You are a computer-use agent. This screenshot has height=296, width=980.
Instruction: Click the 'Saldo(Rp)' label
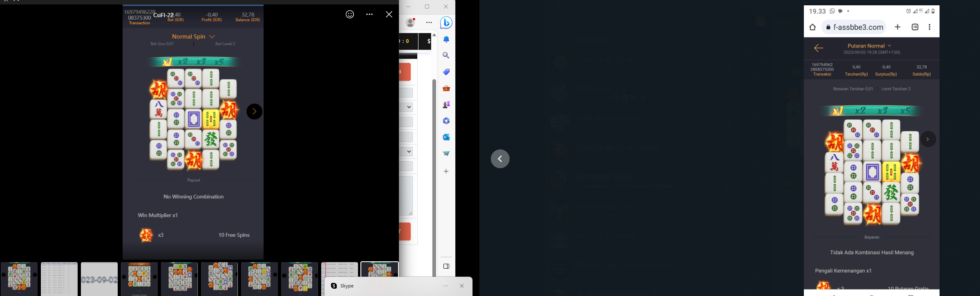[922, 74]
